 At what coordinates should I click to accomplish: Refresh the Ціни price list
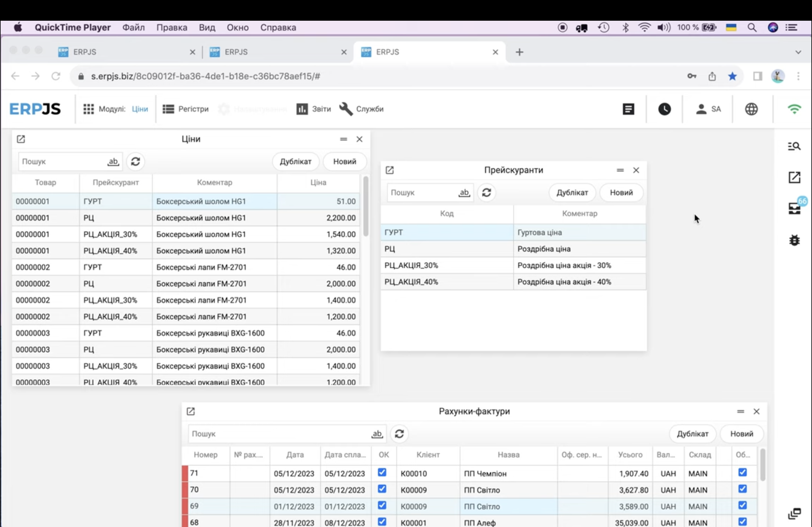tap(135, 161)
